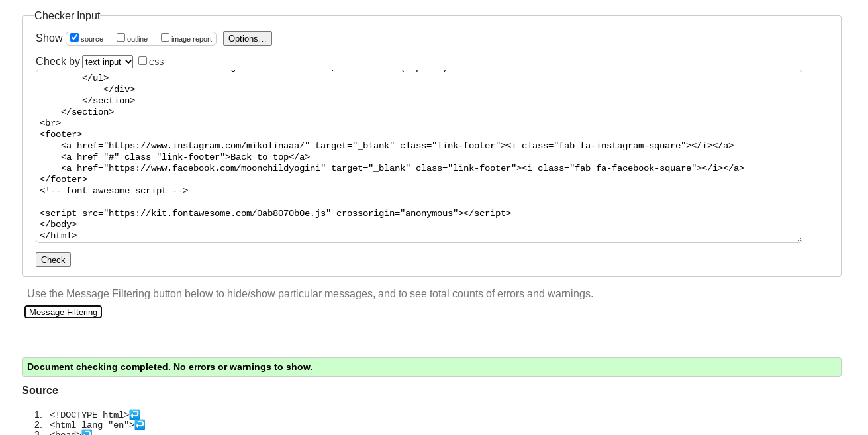Click the 'Back to top' anchor line
The width and height of the screenshot is (868, 435).
point(185,157)
